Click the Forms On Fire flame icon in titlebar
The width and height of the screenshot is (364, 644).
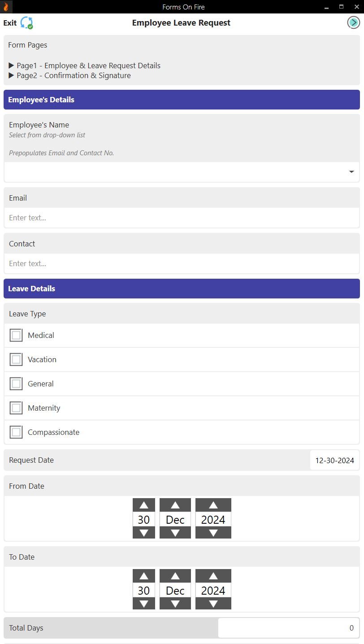click(6, 6)
